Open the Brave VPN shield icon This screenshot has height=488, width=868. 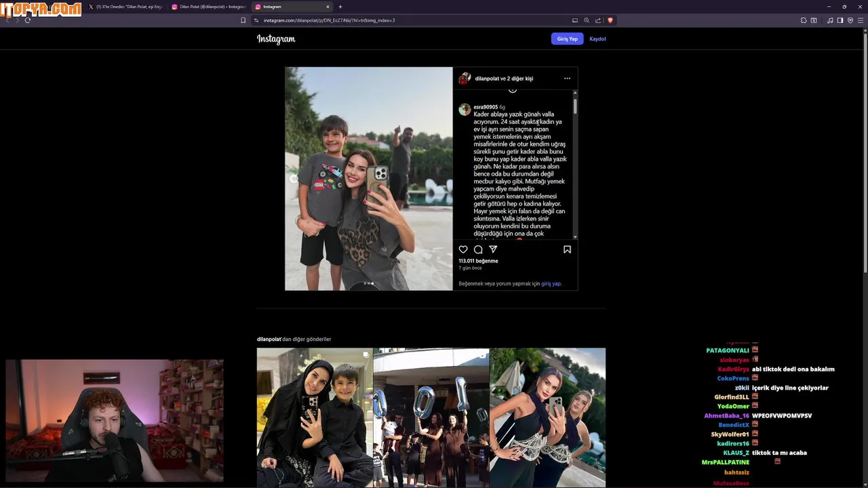click(850, 20)
